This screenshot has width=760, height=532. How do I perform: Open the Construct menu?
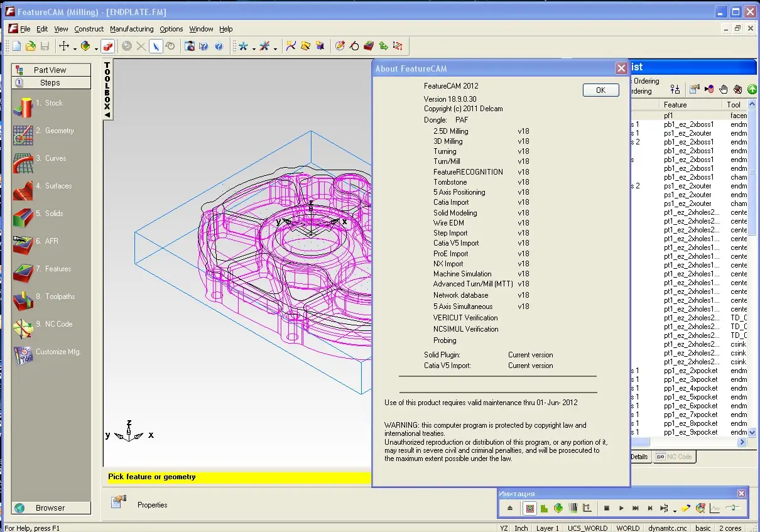(x=89, y=29)
